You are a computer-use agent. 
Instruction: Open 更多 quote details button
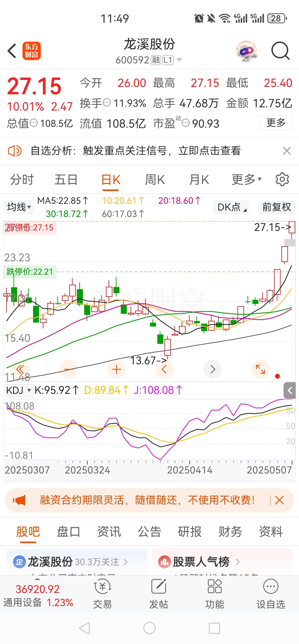[x=276, y=123]
